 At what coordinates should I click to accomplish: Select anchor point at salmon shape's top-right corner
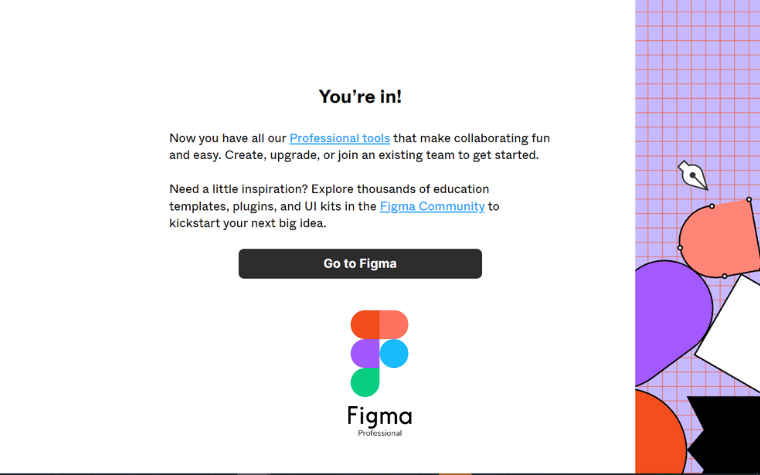tap(749, 199)
